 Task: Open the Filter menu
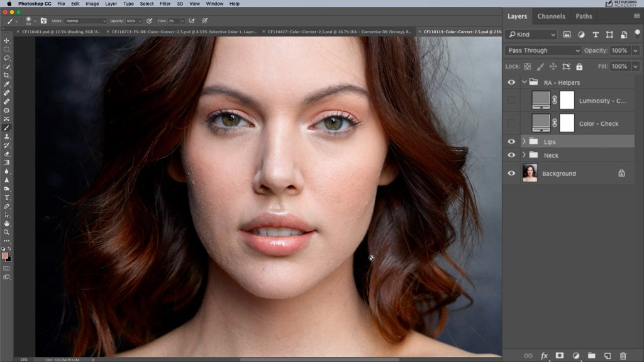click(x=164, y=4)
